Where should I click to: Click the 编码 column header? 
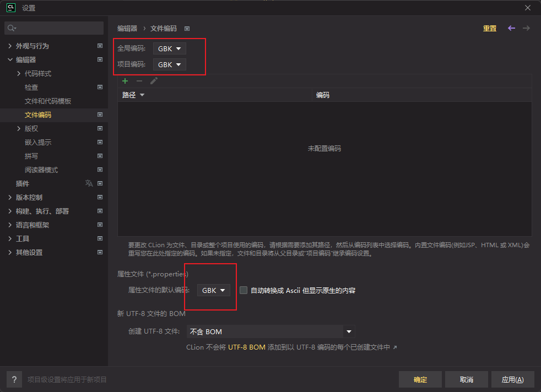[421, 95]
